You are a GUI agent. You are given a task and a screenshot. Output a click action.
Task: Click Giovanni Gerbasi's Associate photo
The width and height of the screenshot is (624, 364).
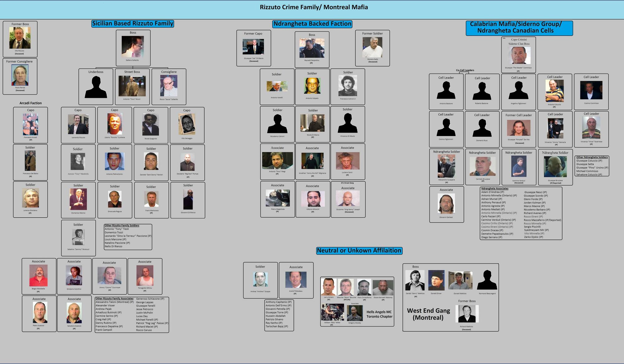(x=446, y=204)
